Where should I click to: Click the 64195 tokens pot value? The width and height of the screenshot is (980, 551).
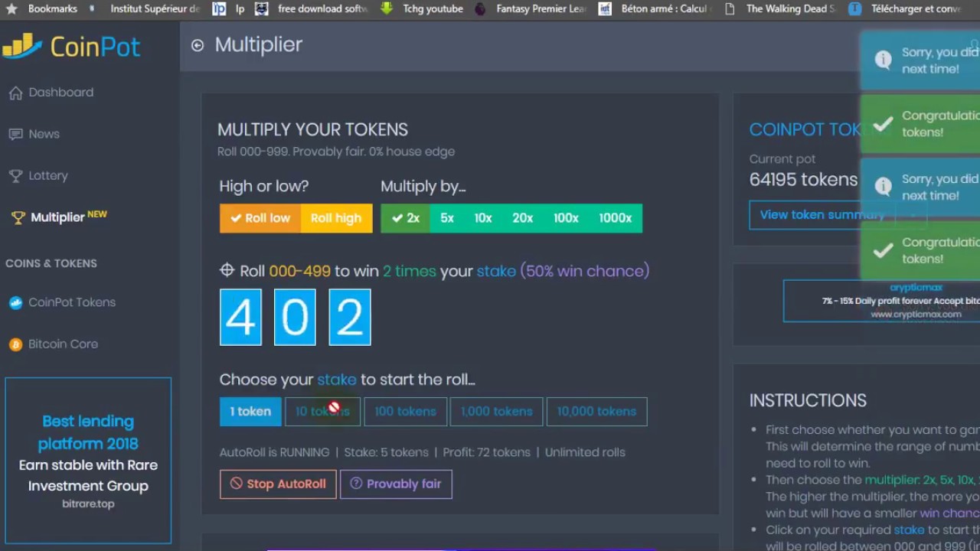pos(803,180)
